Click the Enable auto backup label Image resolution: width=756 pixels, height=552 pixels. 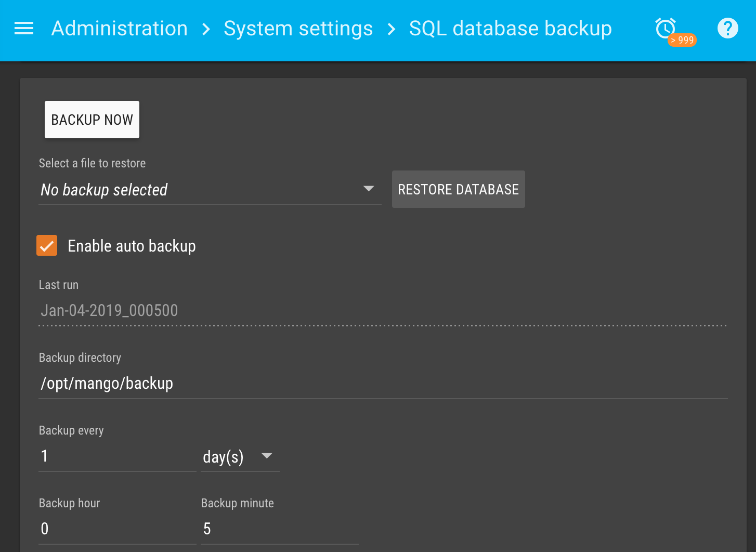point(132,246)
